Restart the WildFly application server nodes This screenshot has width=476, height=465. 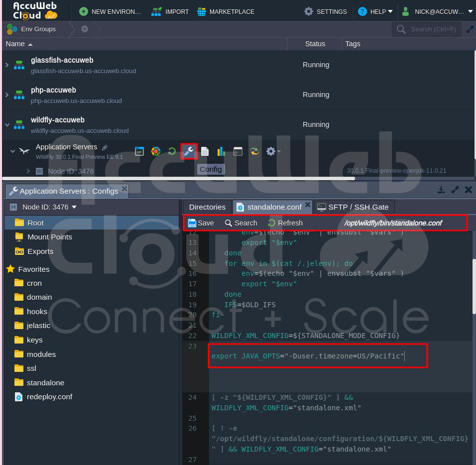pyautogui.click(x=172, y=151)
